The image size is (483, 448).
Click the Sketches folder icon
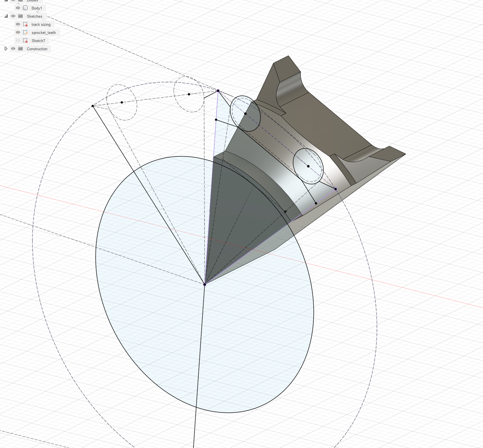point(20,16)
